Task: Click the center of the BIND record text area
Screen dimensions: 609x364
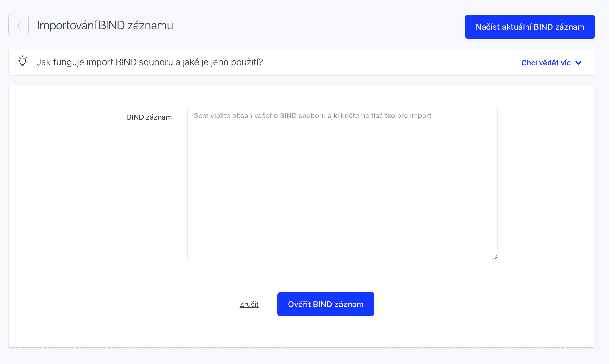Action: (x=343, y=184)
